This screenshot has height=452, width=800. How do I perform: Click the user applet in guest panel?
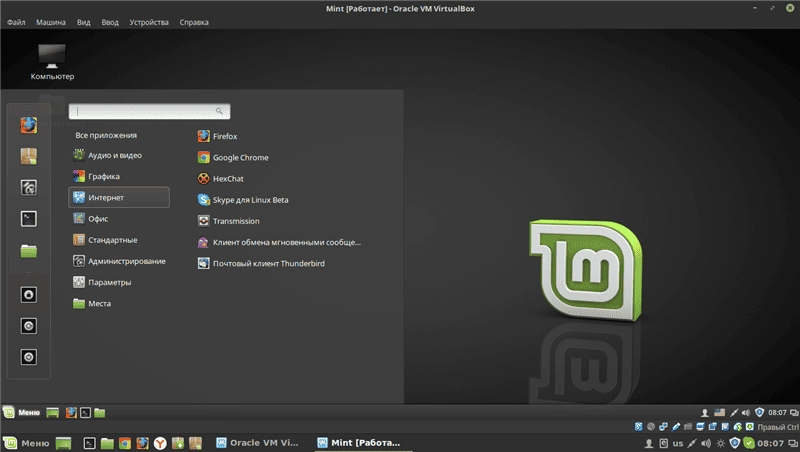click(705, 413)
